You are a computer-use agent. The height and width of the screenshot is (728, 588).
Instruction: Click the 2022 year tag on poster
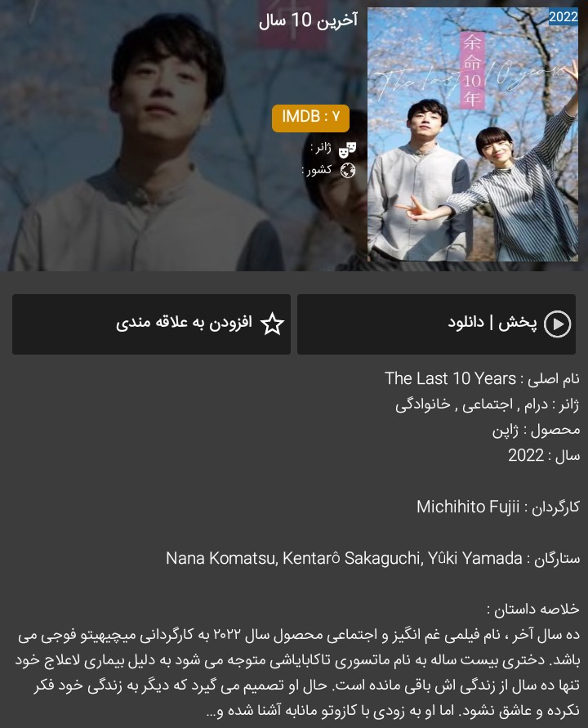coord(563,16)
